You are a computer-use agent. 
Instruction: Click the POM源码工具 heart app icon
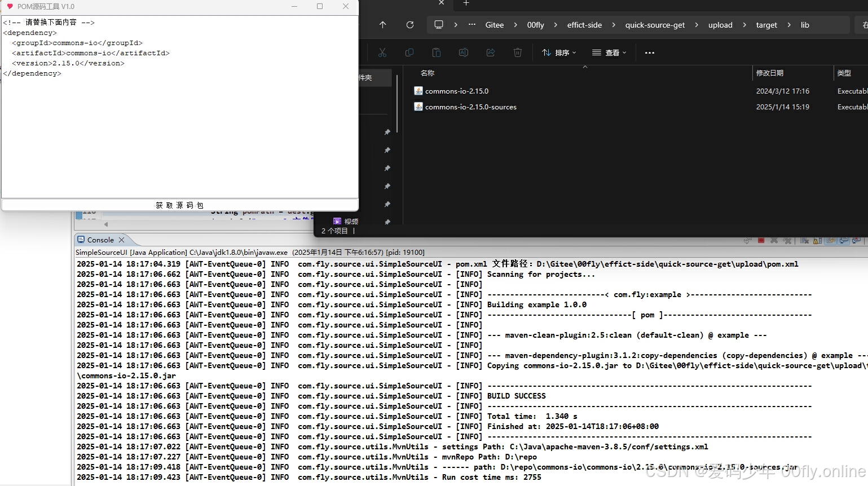click(x=10, y=7)
